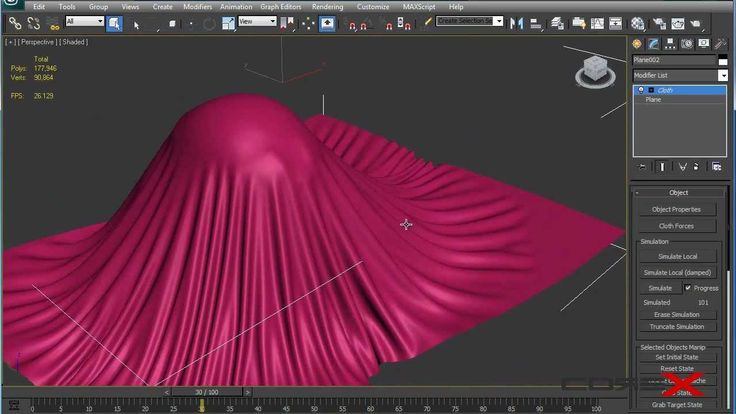Expand the View coordinate system dropdown

(257, 21)
